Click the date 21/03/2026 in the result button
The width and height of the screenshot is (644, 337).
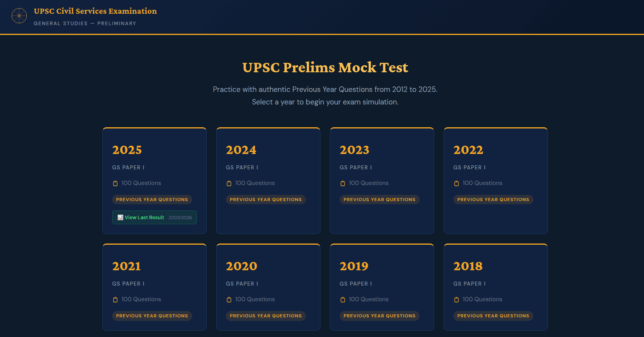180,217
